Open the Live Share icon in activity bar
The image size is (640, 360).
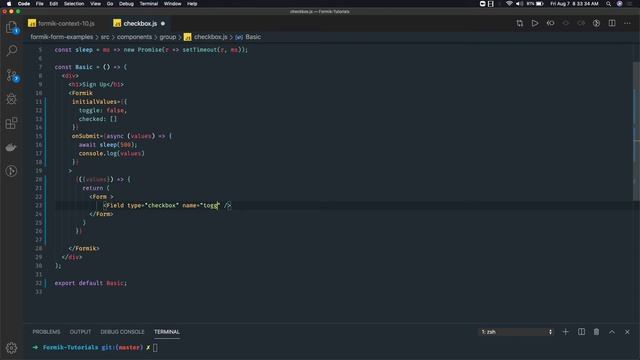tap(11, 171)
